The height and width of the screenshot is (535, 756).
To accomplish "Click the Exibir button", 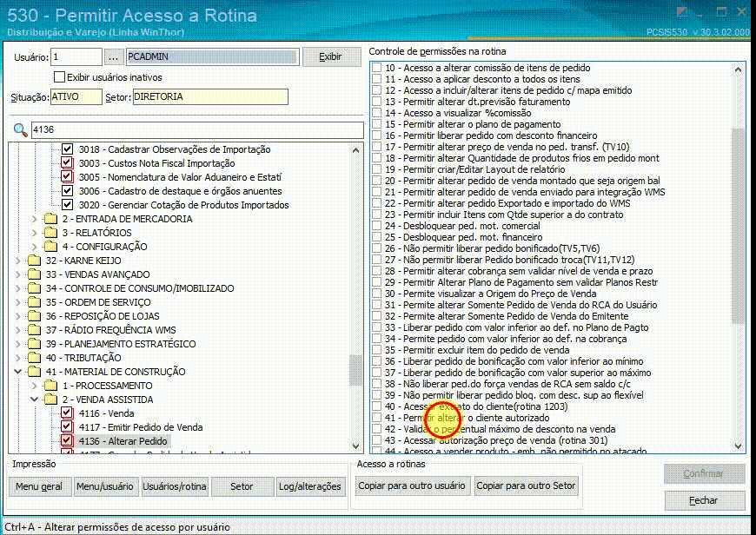I will pyautogui.click(x=331, y=56).
